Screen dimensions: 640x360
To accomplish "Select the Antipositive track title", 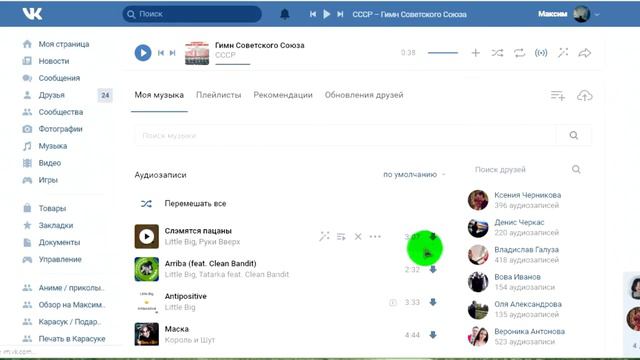I will [186, 296].
